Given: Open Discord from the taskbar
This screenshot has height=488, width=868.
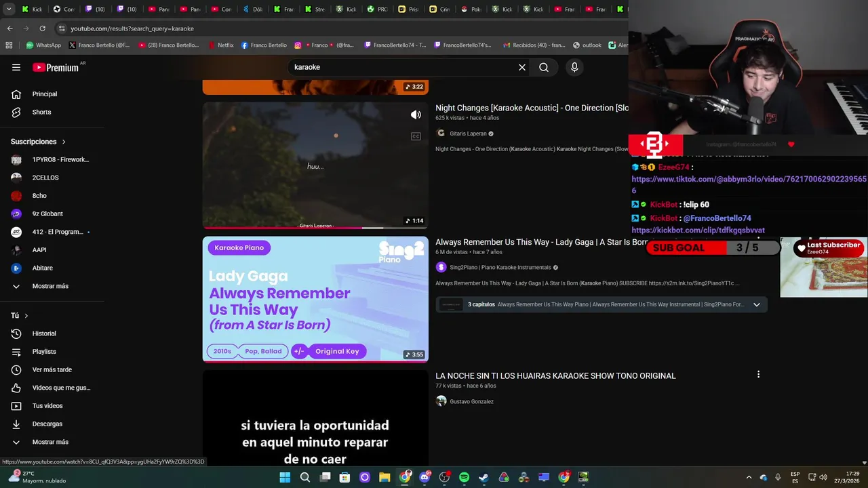Looking at the screenshot, I should pos(425,477).
